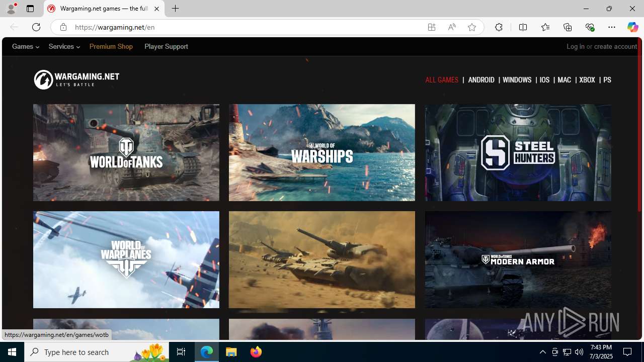Open the Copilot icon
Screen dimensions: 644x362
pyautogui.click(x=632, y=27)
